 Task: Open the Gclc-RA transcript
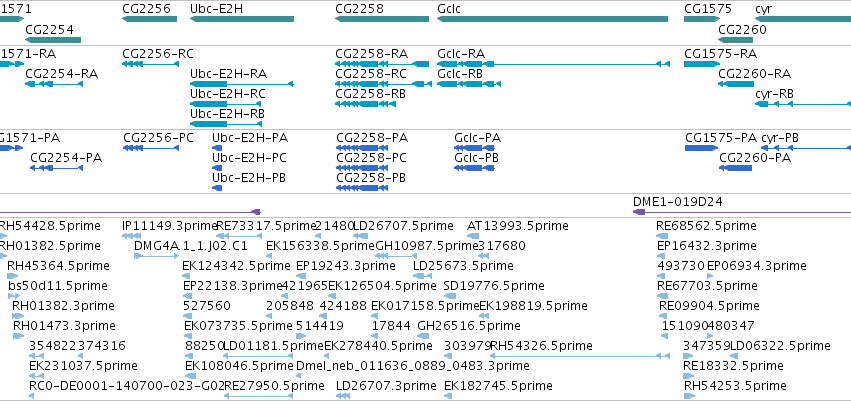(x=553, y=64)
